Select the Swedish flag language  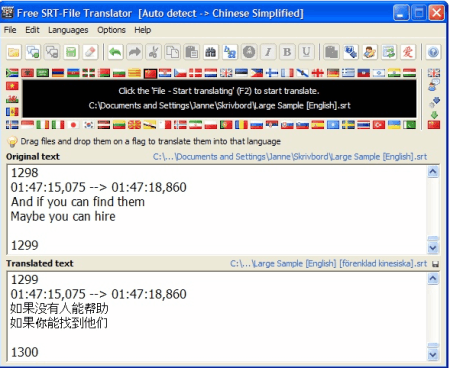(348, 125)
